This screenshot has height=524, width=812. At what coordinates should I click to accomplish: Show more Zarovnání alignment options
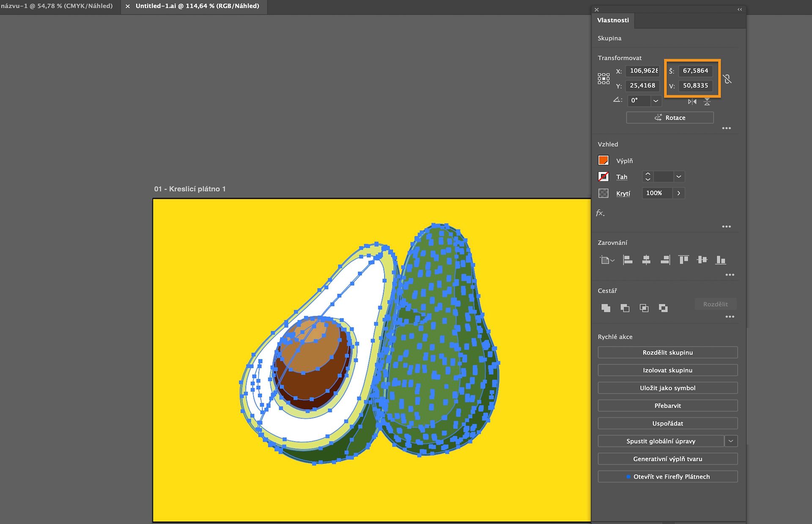click(x=730, y=275)
